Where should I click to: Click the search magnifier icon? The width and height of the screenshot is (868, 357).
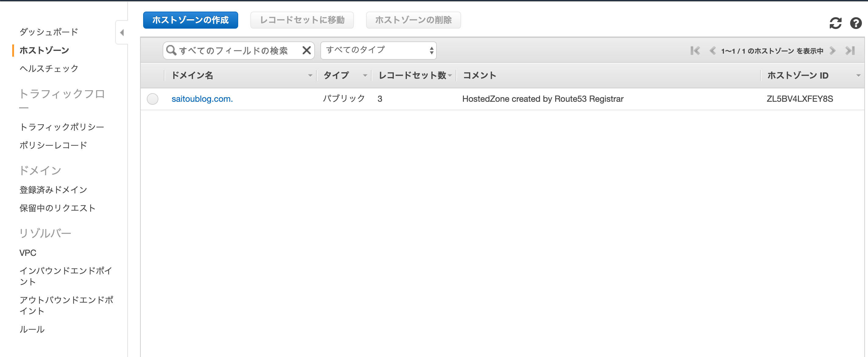171,50
